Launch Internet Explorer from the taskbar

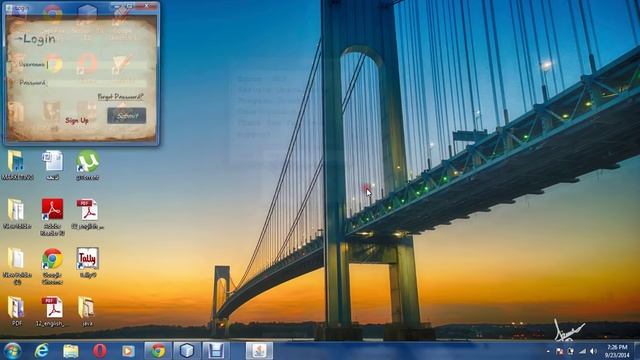tap(42, 351)
